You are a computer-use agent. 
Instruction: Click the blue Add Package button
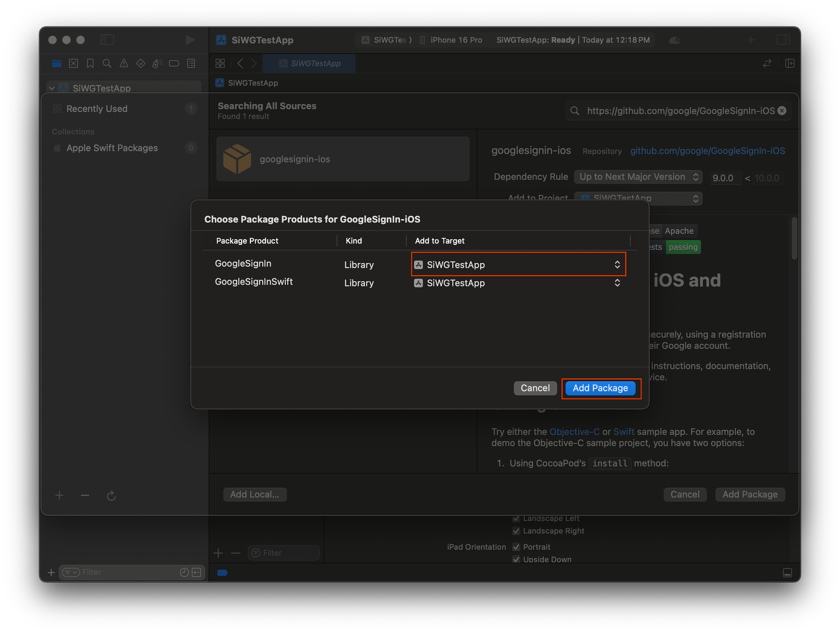tap(600, 388)
